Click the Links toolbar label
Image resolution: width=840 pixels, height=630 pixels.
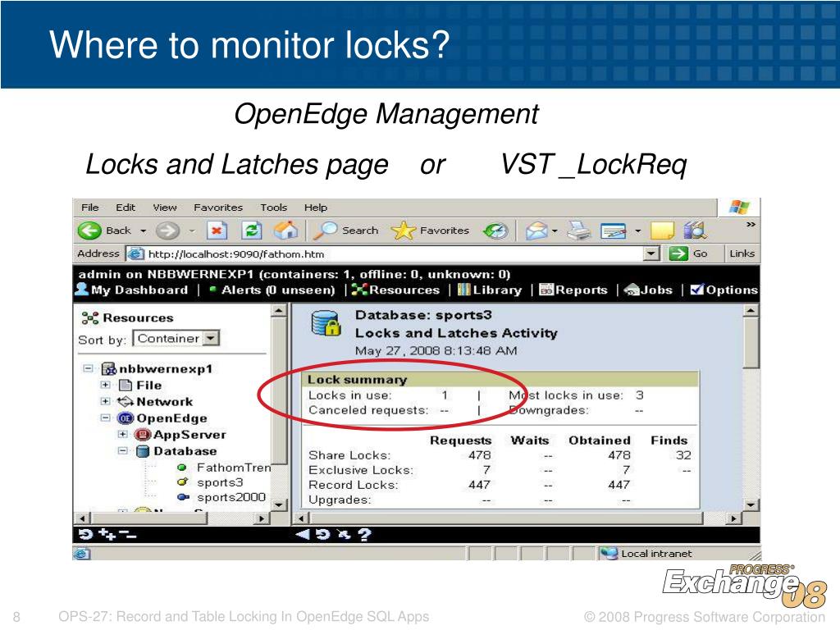point(742,253)
